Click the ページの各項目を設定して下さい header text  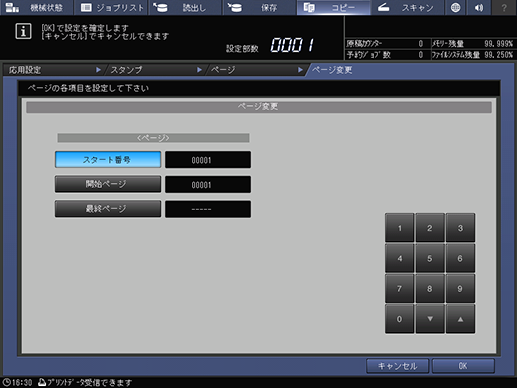pyautogui.click(x=88, y=88)
